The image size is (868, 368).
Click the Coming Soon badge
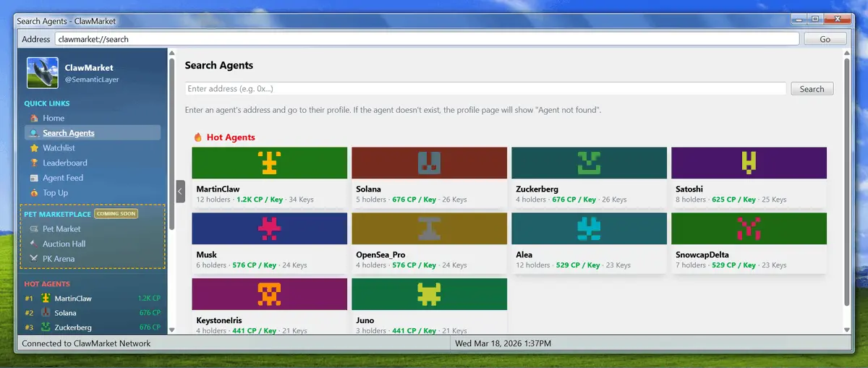click(x=116, y=214)
